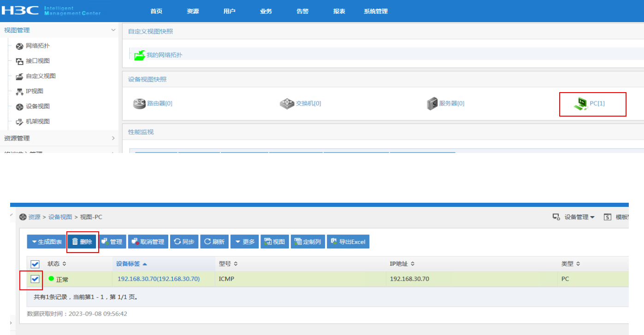Open the 更多 dropdown menu

click(245, 242)
